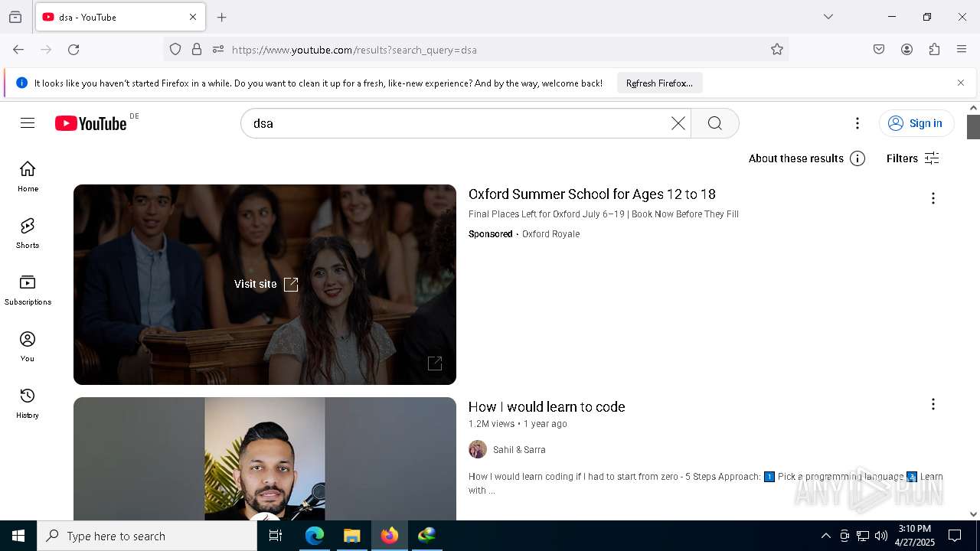The height and width of the screenshot is (551, 980).
Task: Open the taskbar clock and date
Action: tap(915, 536)
